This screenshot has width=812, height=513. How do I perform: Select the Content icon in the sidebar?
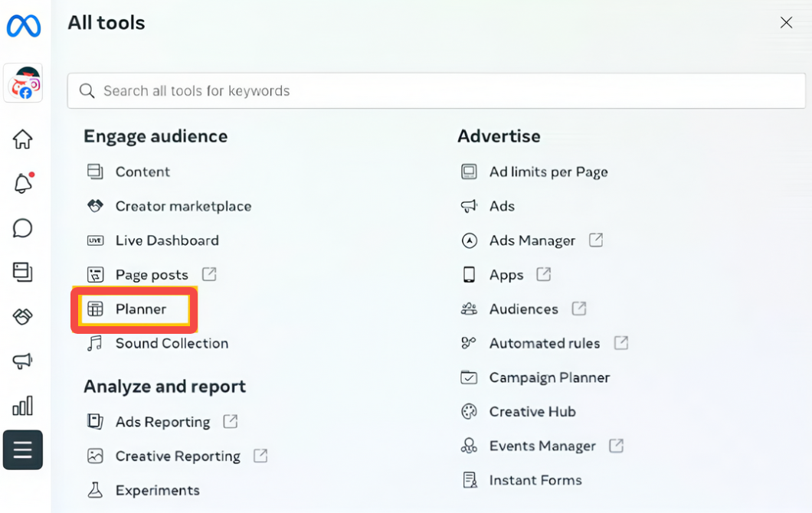(x=22, y=273)
